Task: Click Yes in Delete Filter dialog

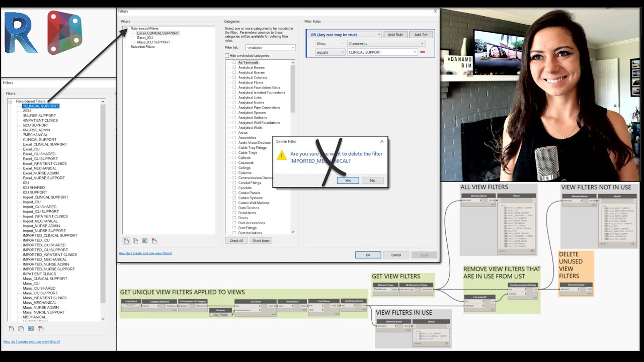Action: point(348,180)
